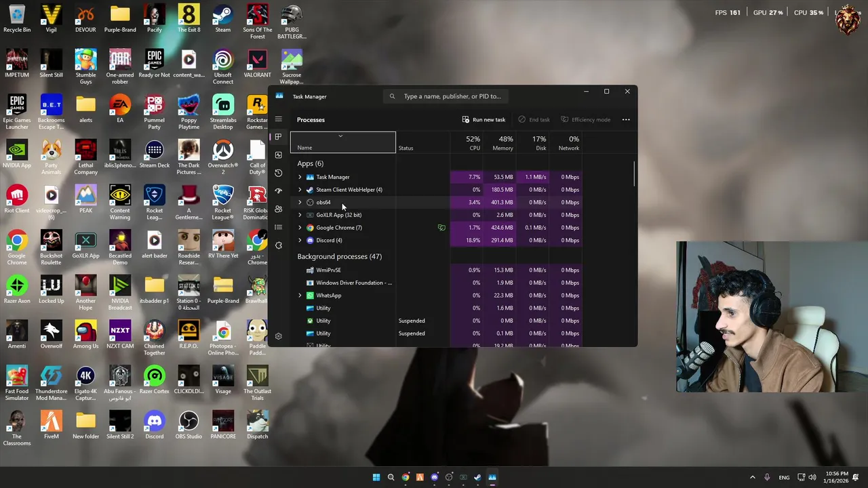
Task: Expand Steam Client WebHelper process group
Action: [300, 190]
